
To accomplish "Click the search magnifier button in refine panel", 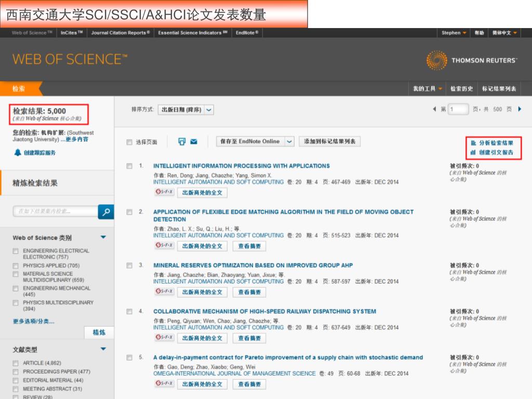I will point(106,212).
